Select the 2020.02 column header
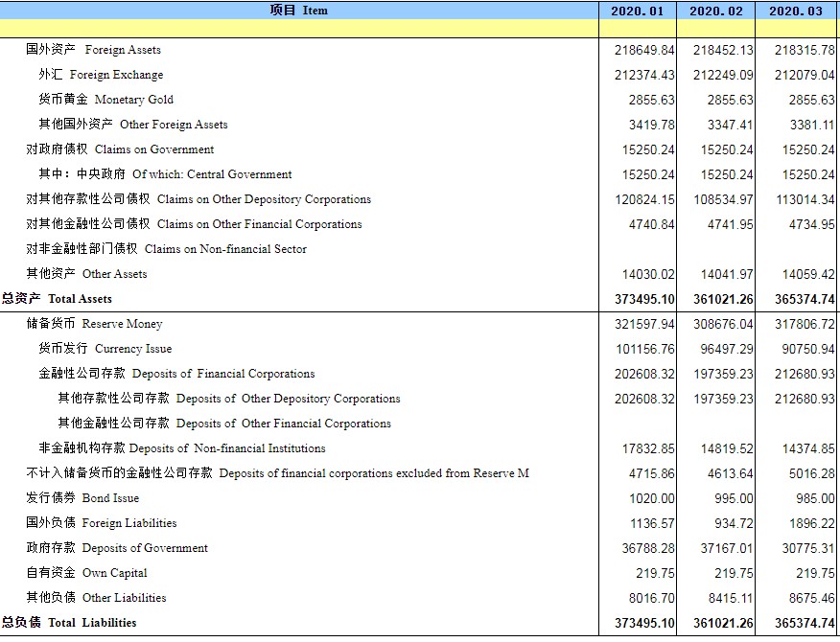Image resolution: width=840 pixels, height=642 pixels. (715, 11)
